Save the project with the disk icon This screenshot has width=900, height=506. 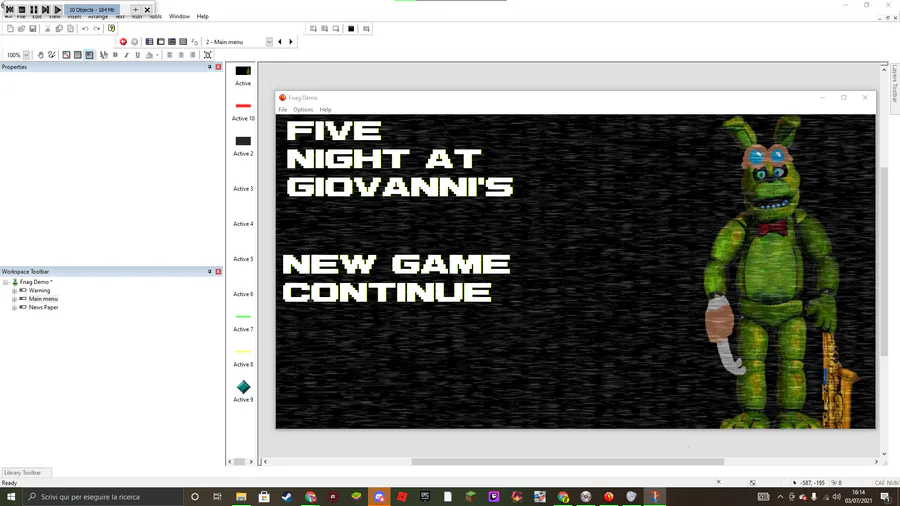tap(33, 29)
